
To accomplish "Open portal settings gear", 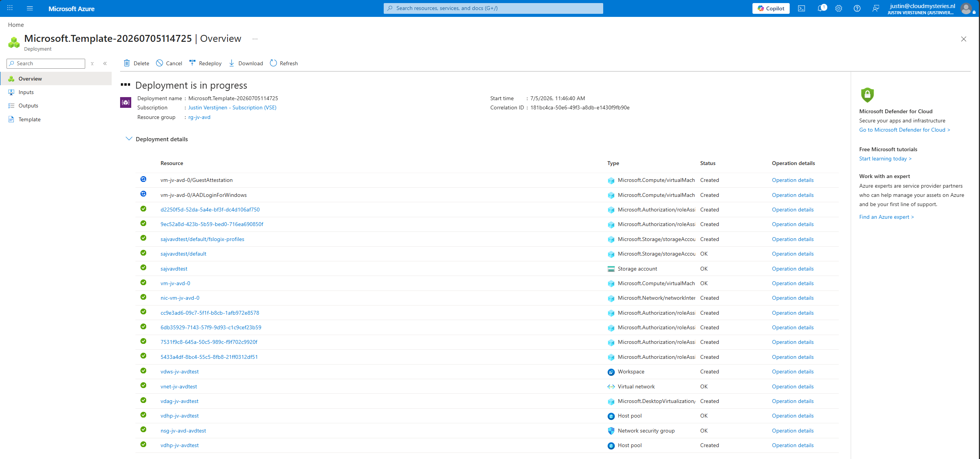I will (839, 8).
